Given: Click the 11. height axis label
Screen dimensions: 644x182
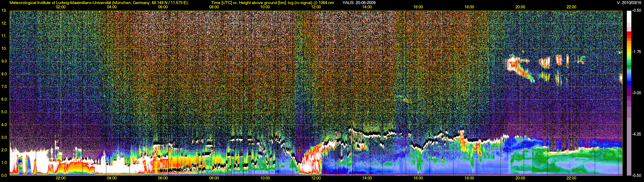Looking at the screenshot, I should click(4, 36).
